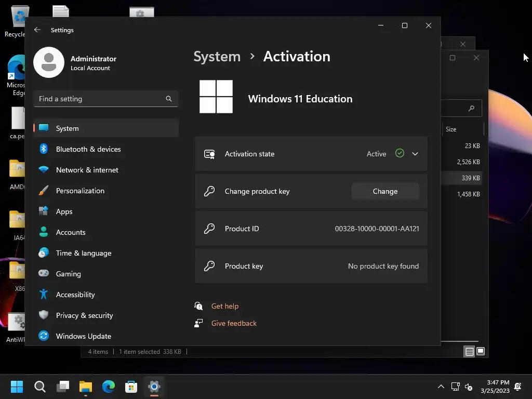
Task: Open File Explorer from the taskbar
Action: point(86,387)
